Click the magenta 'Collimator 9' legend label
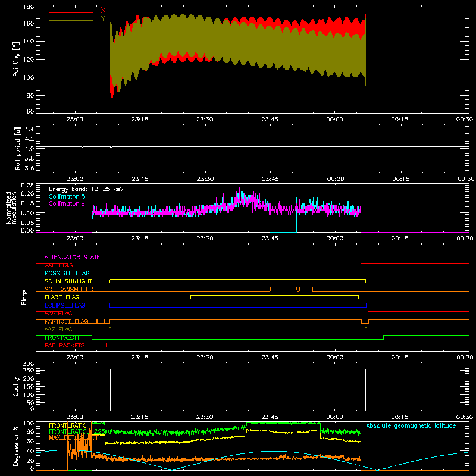This screenshot has width=476, height=476. tap(67, 203)
